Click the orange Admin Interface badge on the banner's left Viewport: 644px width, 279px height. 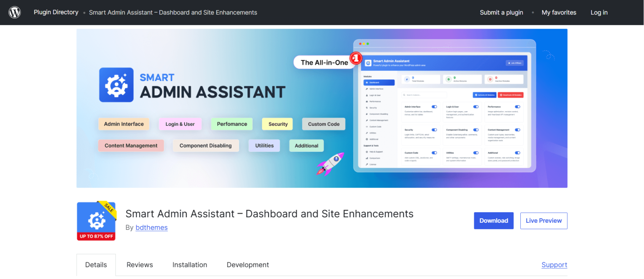tap(124, 124)
